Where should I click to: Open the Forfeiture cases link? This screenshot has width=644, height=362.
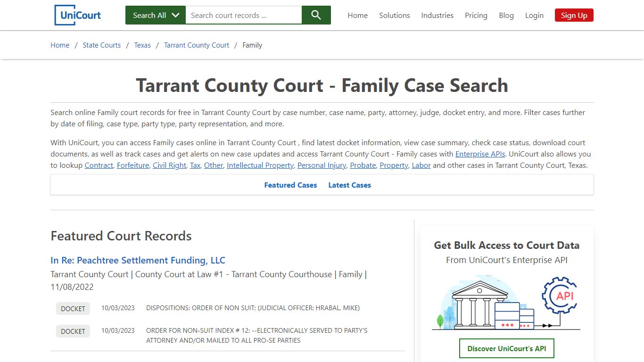point(133,165)
